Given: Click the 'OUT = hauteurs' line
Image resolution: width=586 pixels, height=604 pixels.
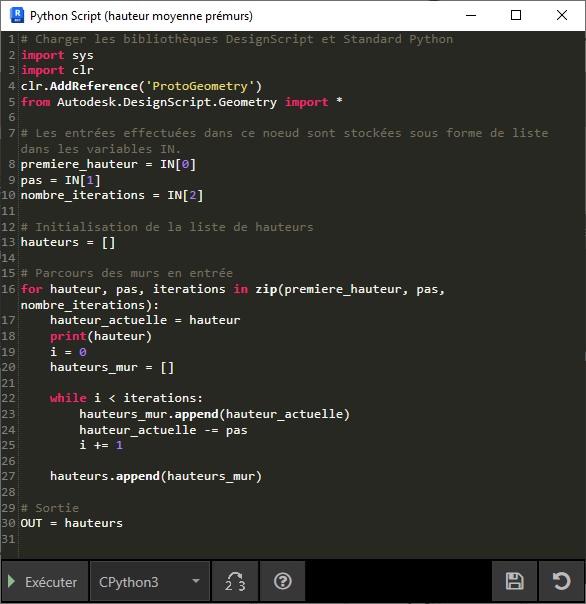Looking at the screenshot, I should [72, 523].
